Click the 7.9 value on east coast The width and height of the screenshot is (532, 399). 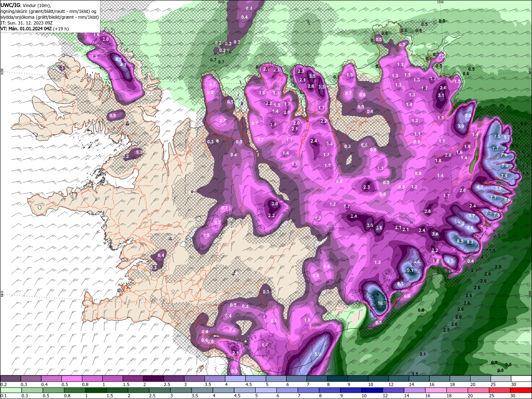coord(504,176)
